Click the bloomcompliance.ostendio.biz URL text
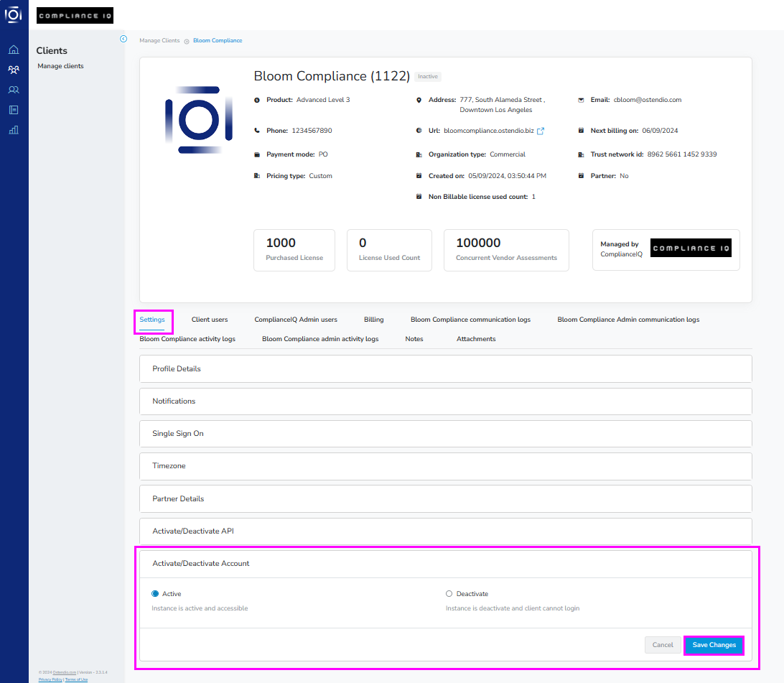784x683 pixels. point(489,131)
